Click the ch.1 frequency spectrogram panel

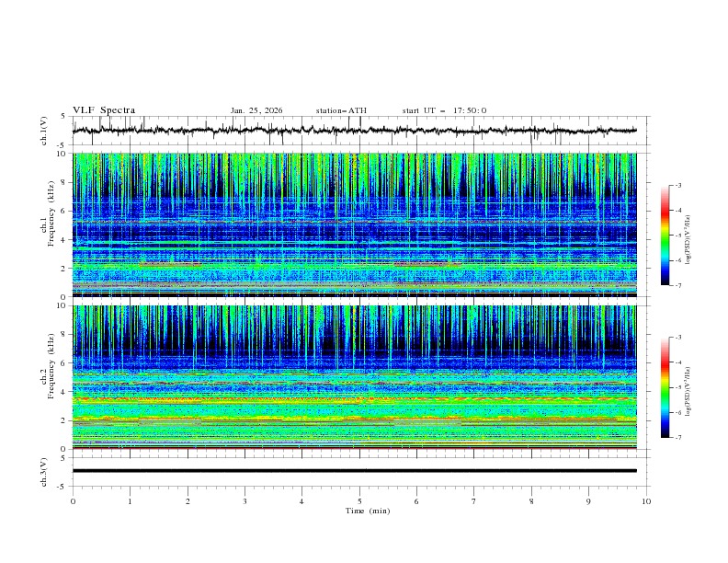point(354,224)
